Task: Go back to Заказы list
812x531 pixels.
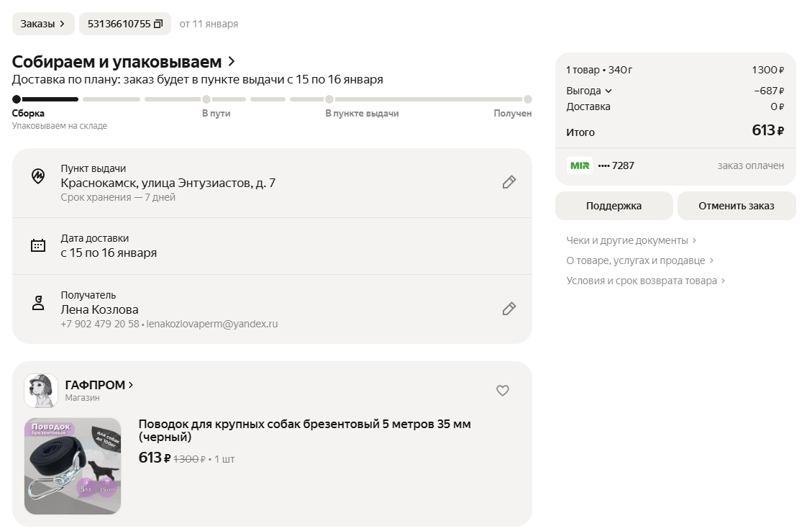Action: click(x=42, y=24)
